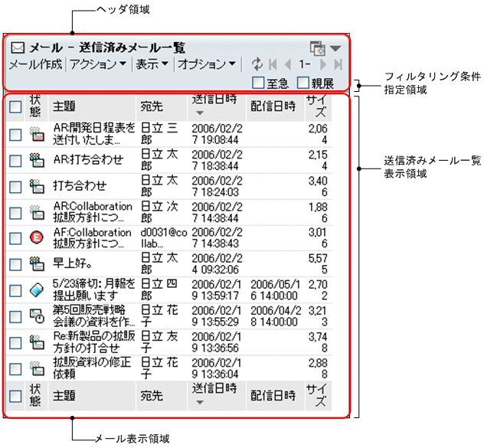Screen dimensions: 484x448
Task: Click recipient 日立 四郎
Action: pos(159,290)
